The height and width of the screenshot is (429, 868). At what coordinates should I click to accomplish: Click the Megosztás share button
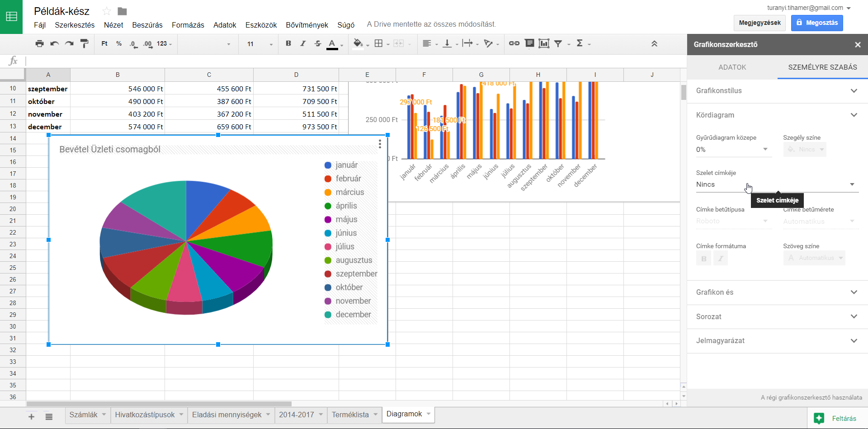pos(816,23)
